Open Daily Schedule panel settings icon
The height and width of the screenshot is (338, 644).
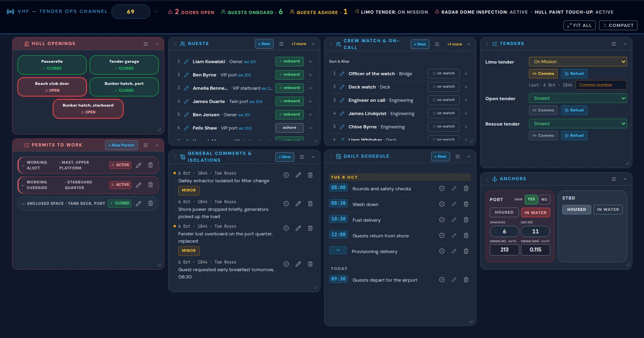[458, 157]
